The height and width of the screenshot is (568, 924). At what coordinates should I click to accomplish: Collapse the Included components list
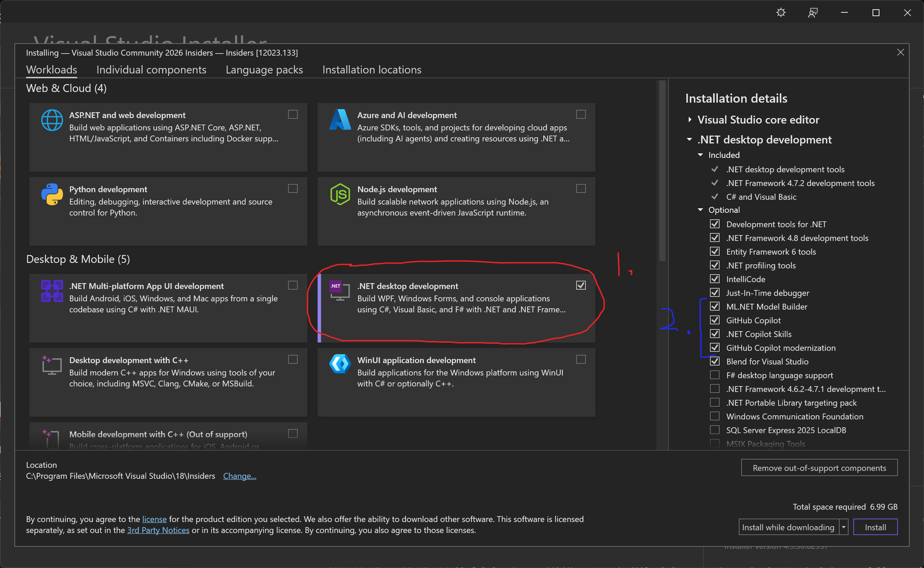pos(700,155)
